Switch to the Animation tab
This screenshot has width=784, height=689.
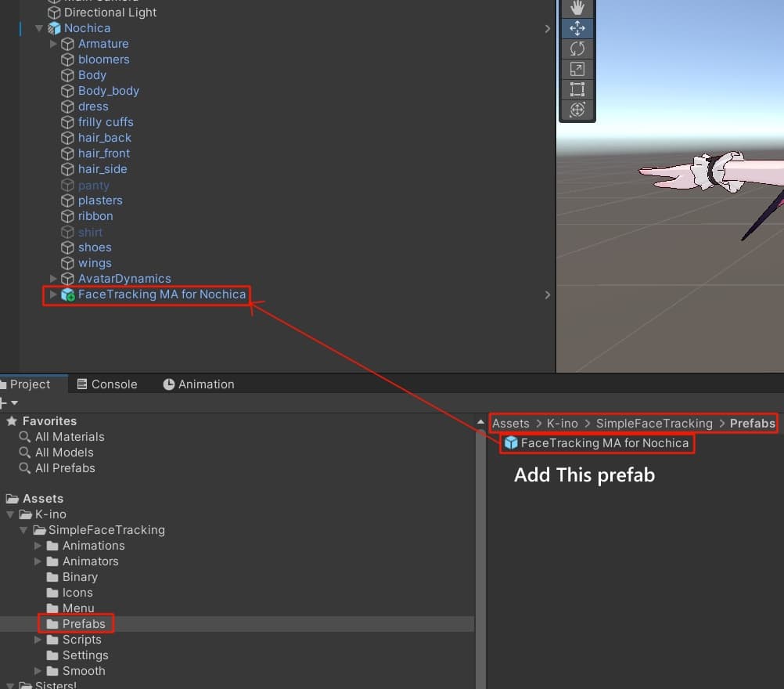pyautogui.click(x=199, y=384)
